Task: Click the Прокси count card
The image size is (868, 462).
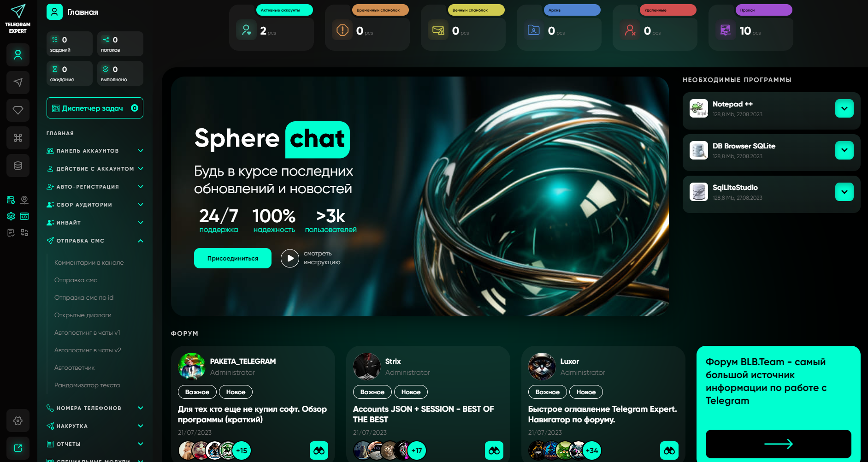Action: click(x=750, y=28)
